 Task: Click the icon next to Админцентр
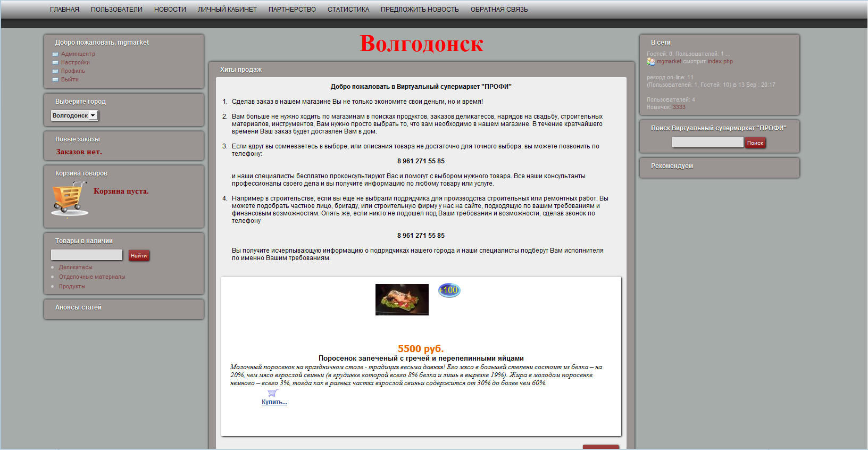click(x=55, y=54)
